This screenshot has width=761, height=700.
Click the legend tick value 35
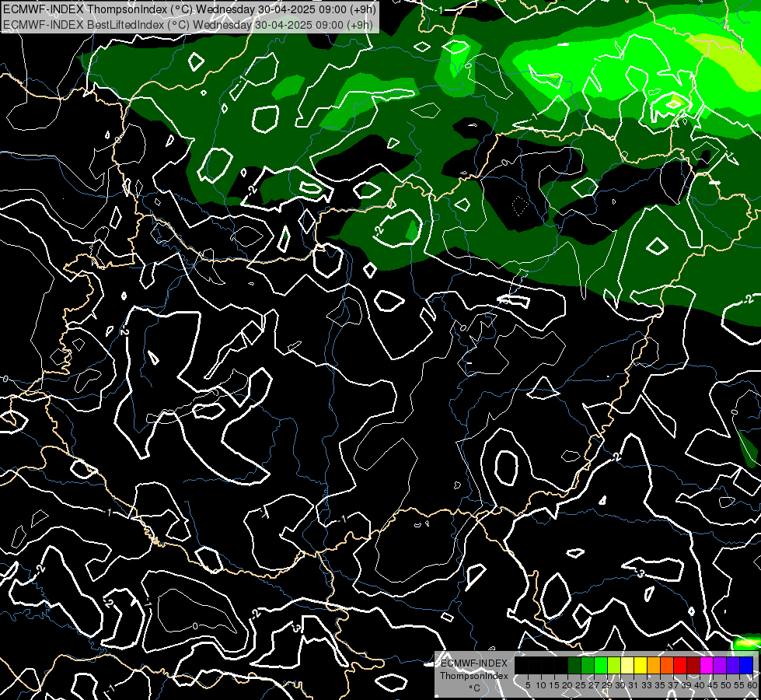660,685
